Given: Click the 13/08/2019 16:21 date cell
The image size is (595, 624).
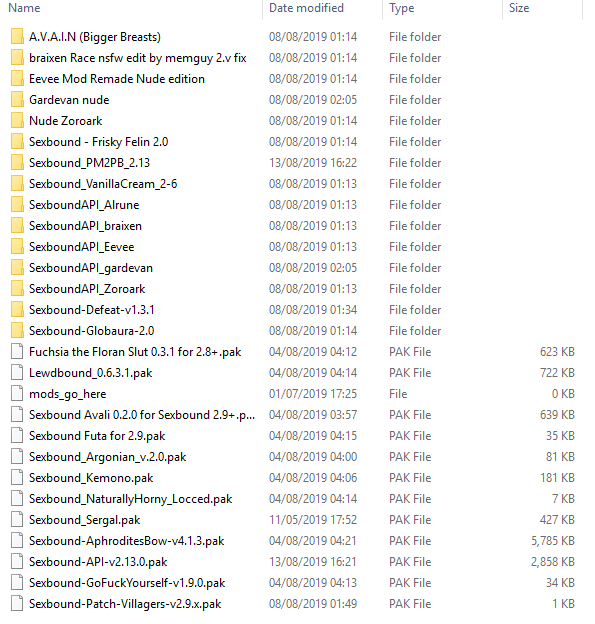Looking at the screenshot, I should (313, 562).
